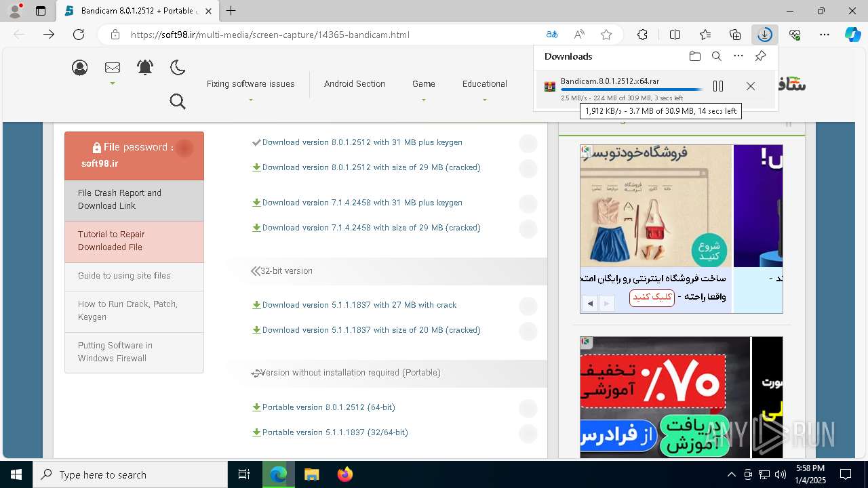Open the Android Section menu item
This screenshot has width=868, height=488.
354,84
